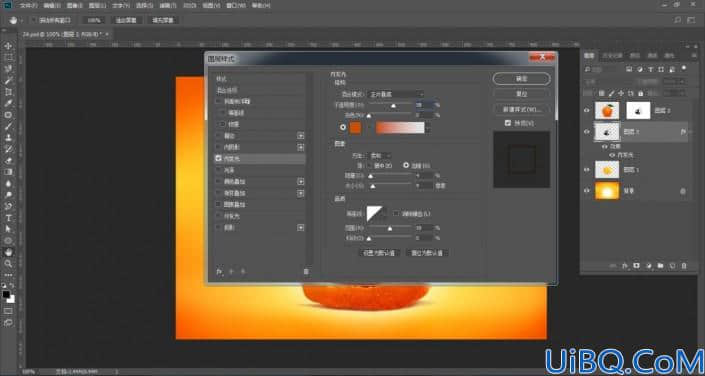
Task: Open the File menu in menu bar
Action: pos(29,6)
